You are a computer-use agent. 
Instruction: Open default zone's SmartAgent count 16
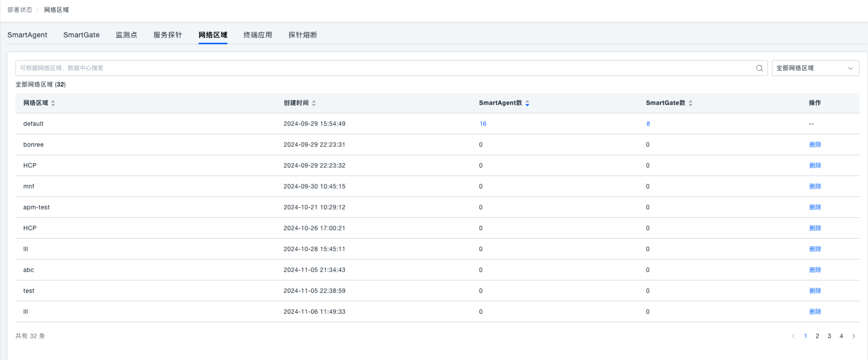[x=483, y=124]
